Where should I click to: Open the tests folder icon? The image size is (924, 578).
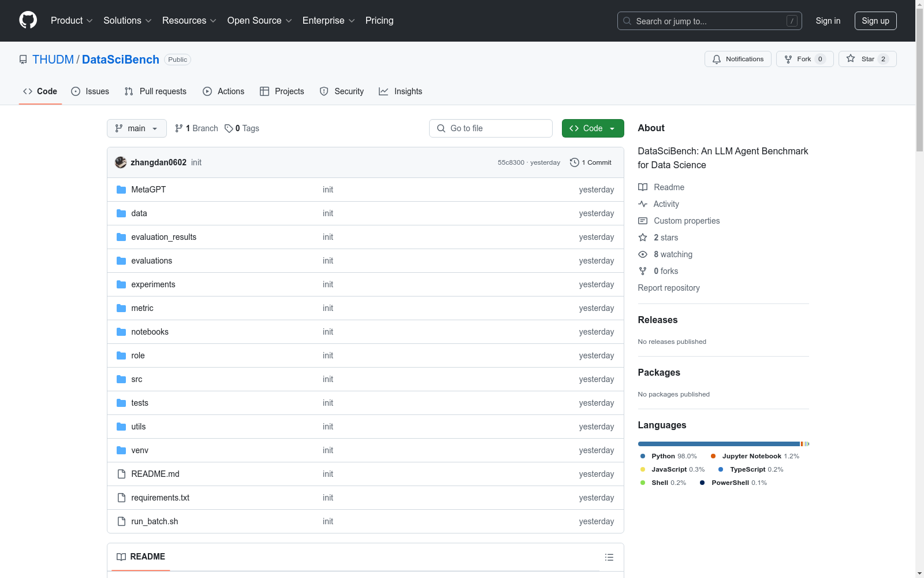pos(121,403)
